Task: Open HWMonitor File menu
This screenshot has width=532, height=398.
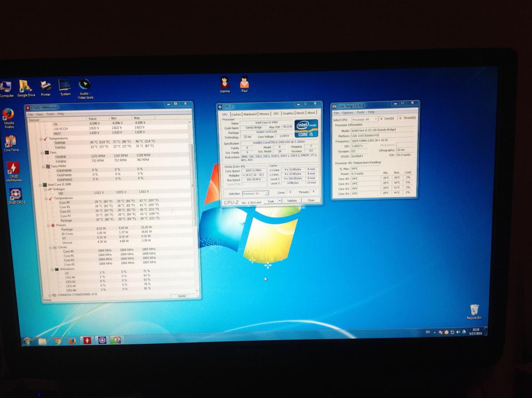Action: (x=30, y=114)
